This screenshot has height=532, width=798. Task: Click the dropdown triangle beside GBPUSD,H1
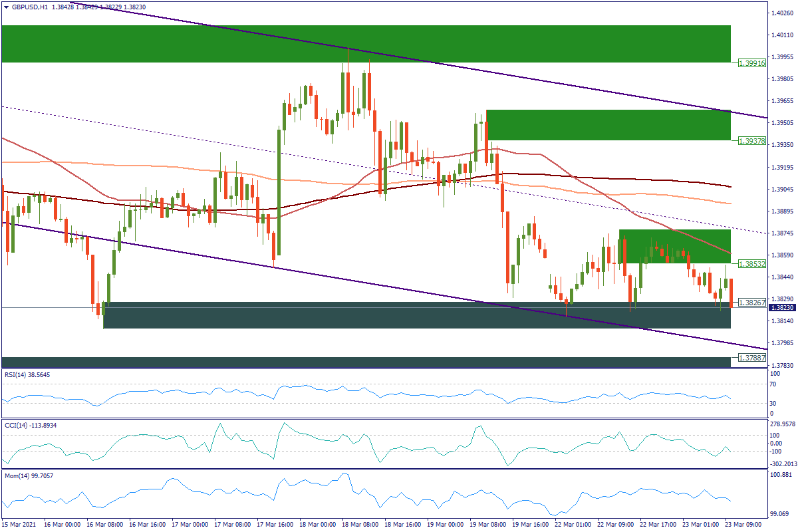coord(7,7)
